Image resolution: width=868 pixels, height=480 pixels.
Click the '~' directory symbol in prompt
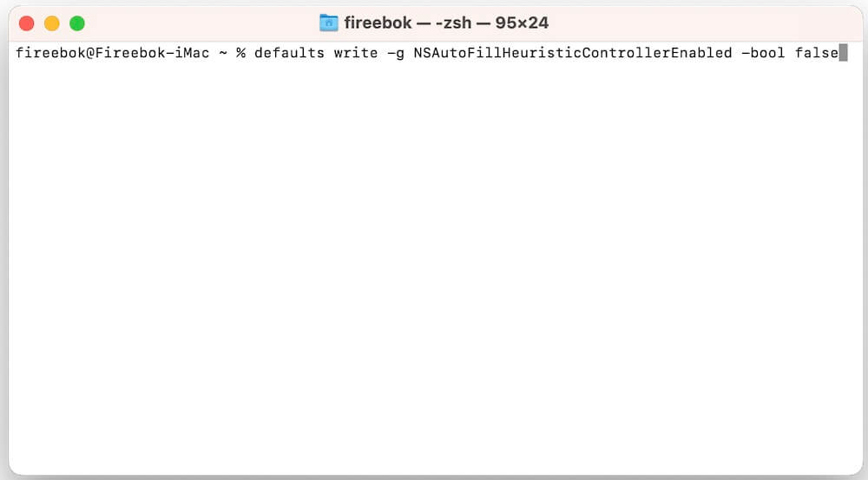223,54
